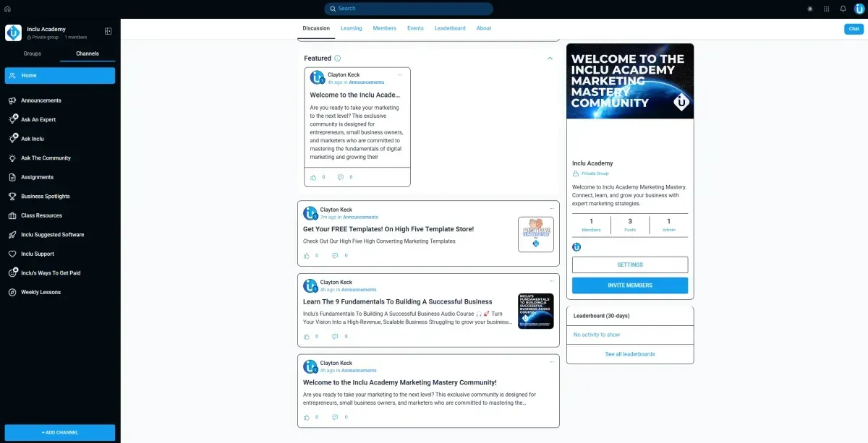Open Ask The Community lightbulb icon
This screenshot has height=443, width=868.
tap(12, 158)
